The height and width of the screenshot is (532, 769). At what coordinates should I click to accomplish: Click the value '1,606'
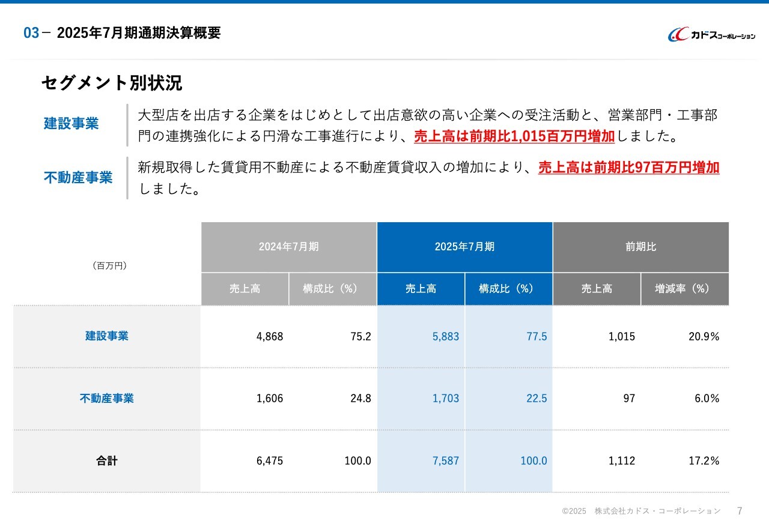click(x=270, y=399)
